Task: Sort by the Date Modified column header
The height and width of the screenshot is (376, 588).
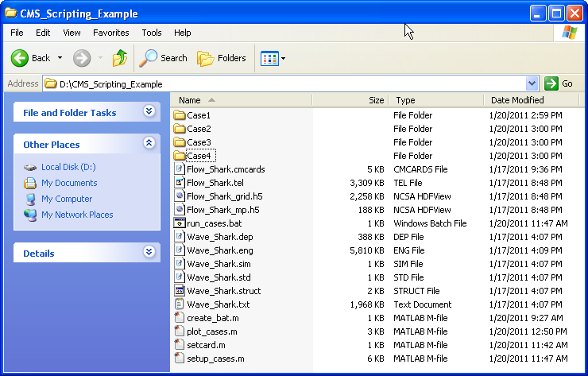Action: [x=532, y=100]
